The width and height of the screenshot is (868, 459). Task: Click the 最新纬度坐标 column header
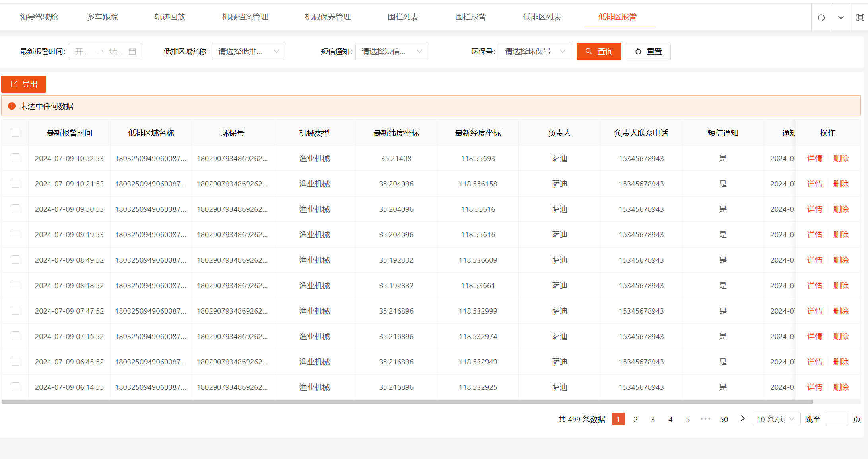pos(396,133)
